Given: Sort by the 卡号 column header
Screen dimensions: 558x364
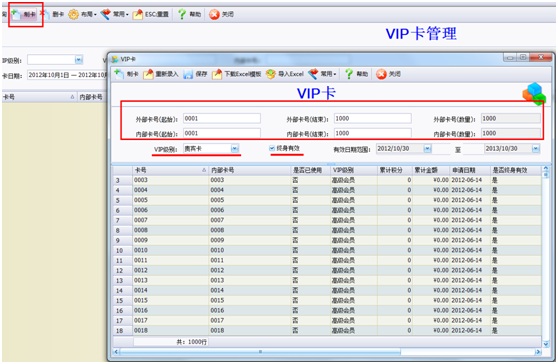Looking at the screenshot, I should coord(170,170).
